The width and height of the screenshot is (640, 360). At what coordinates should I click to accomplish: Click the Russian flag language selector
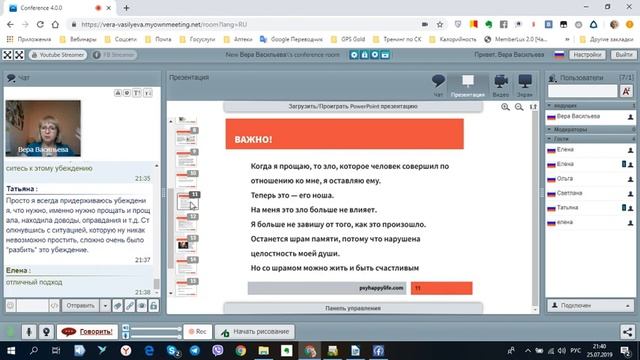pos(559,55)
